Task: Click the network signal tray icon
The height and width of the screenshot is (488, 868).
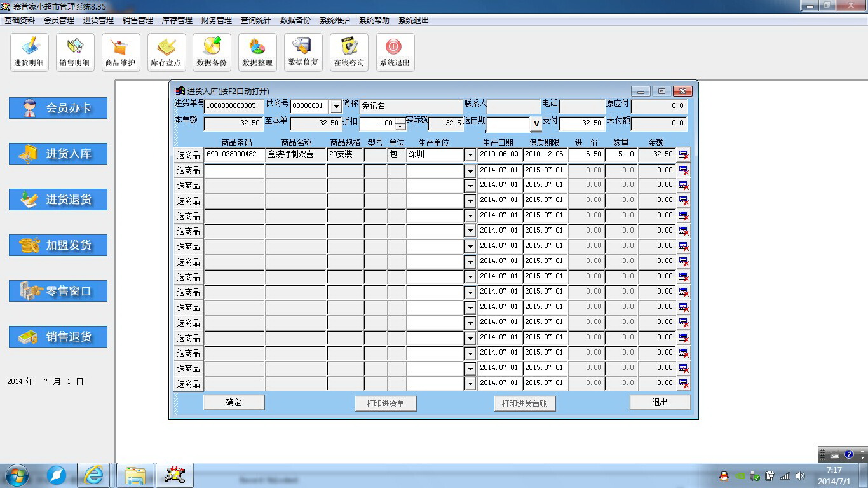Action: click(785, 476)
